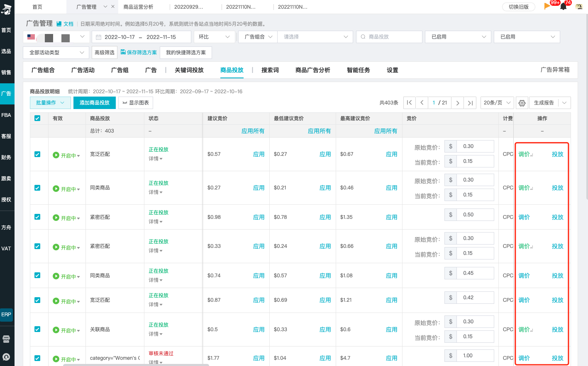Uncheck the 宽泛匹配 row with bid $0.87
588x366 pixels.
(37, 300)
